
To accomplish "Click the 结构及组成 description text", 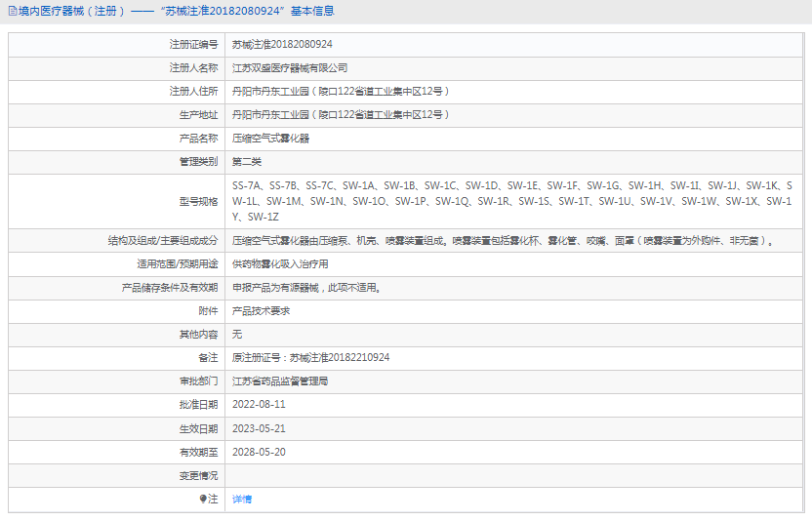I will click(x=503, y=240).
